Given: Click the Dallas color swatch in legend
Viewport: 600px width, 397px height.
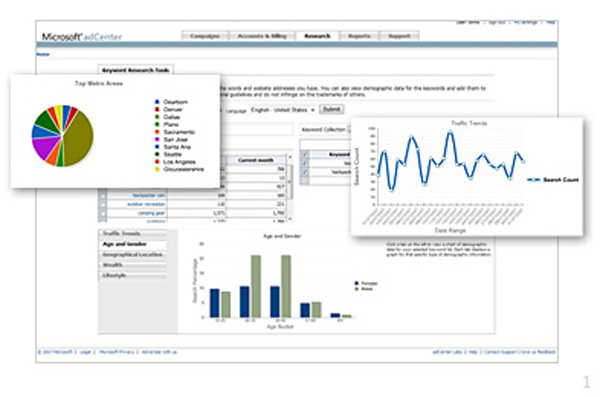Looking at the screenshot, I should tap(157, 117).
